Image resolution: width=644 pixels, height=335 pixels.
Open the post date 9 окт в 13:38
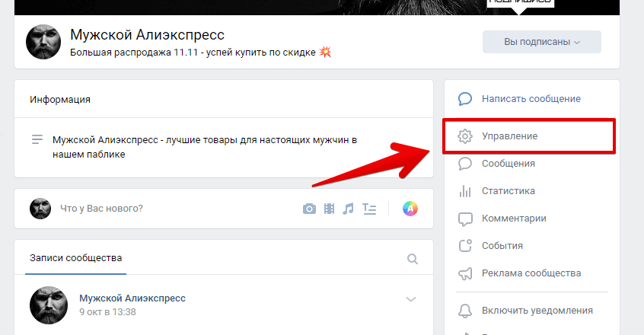(107, 312)
